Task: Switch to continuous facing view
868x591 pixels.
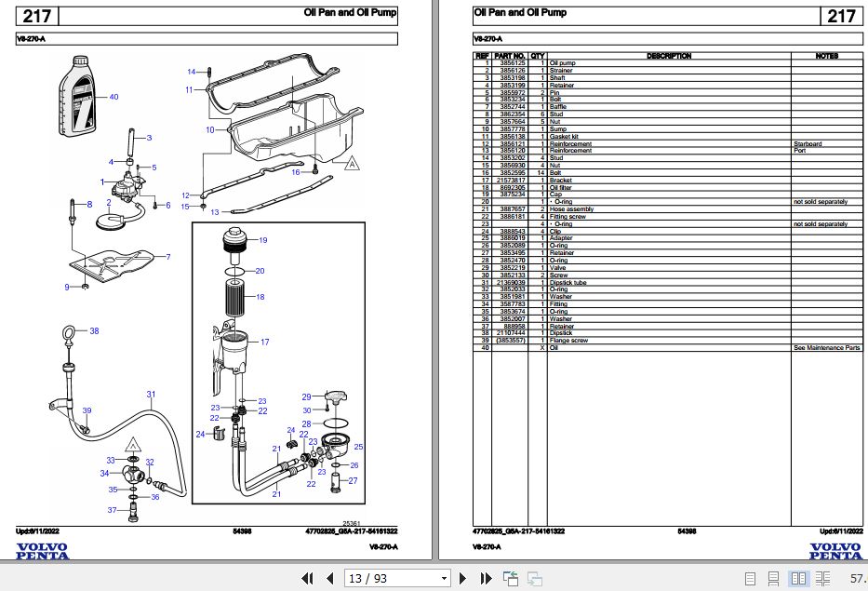Action: (x=823, y=579)
